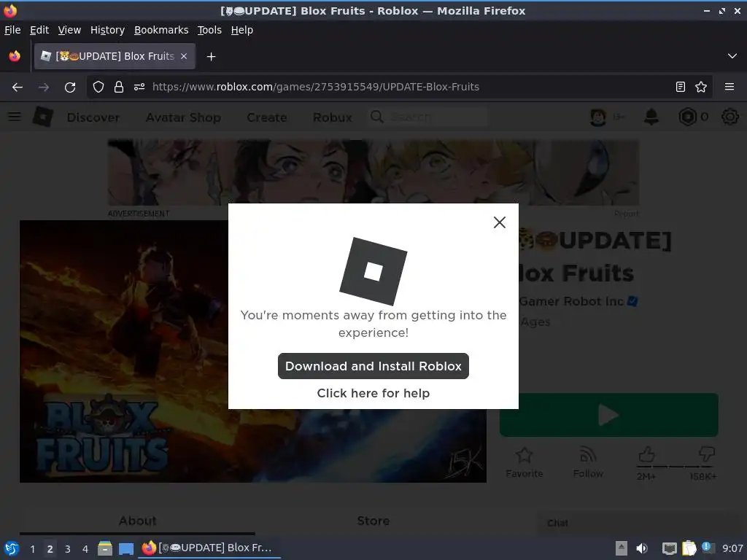The image size is (747, 560).
Task: Click the search magnifier icon
Action: [x=377, y=117]
